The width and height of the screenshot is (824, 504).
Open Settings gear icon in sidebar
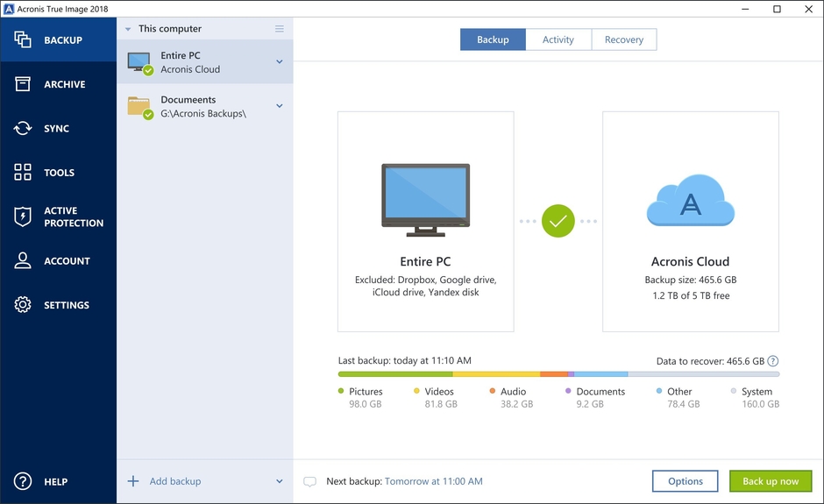point(23,305)
